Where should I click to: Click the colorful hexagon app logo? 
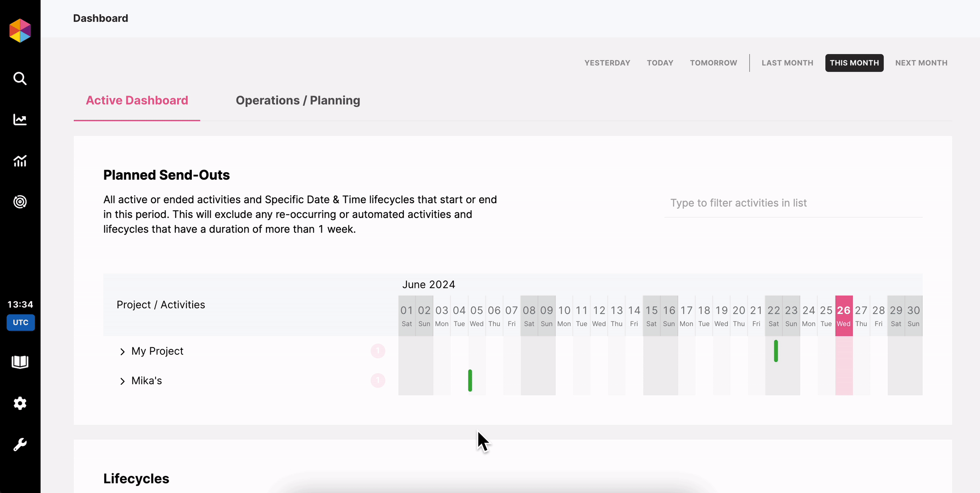[x=20, y=31]
